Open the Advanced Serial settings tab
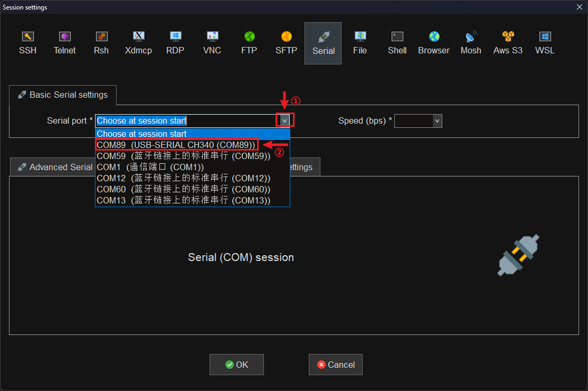 click(x=53, y=167)
